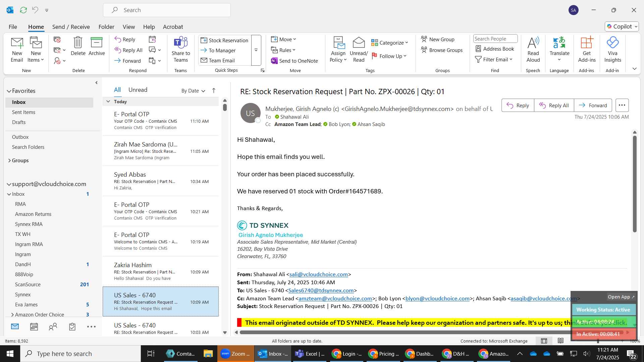Viewport: 644px width, 362px height.
Task: Click New Group
Action: coord(438,39)
